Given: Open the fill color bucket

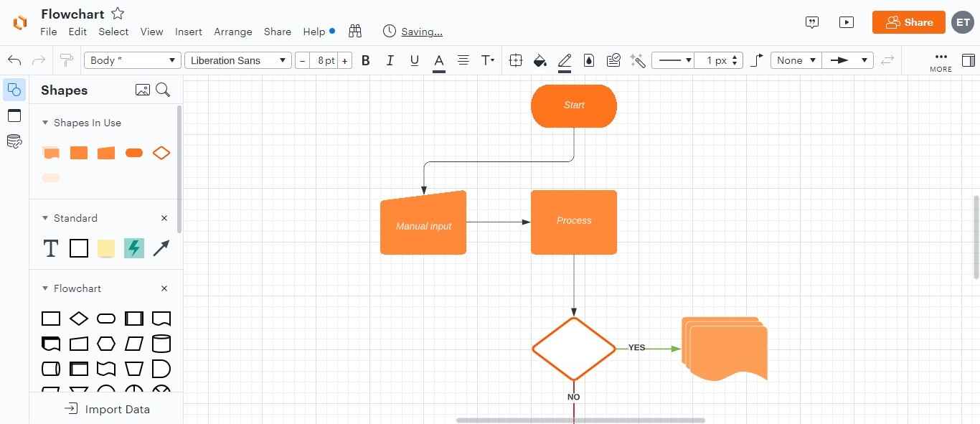Looking at the screenshot, I should (x=540, y=61).
